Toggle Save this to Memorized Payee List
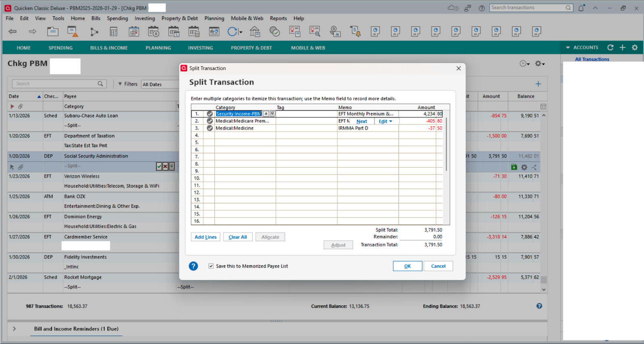The height and width of the screenshot is (344, 644). pyautogui.click(x=211, y=266)
